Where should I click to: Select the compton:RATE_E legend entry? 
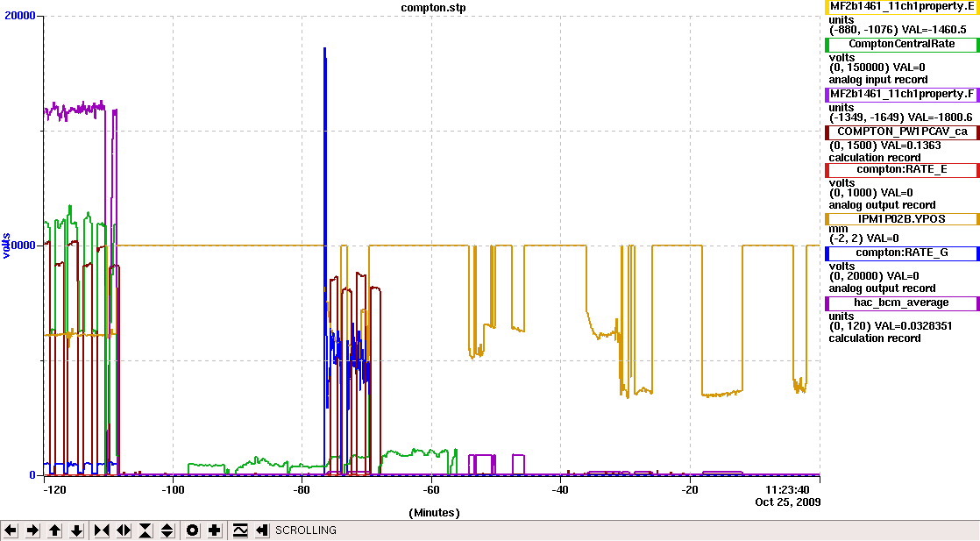point(902,169)
